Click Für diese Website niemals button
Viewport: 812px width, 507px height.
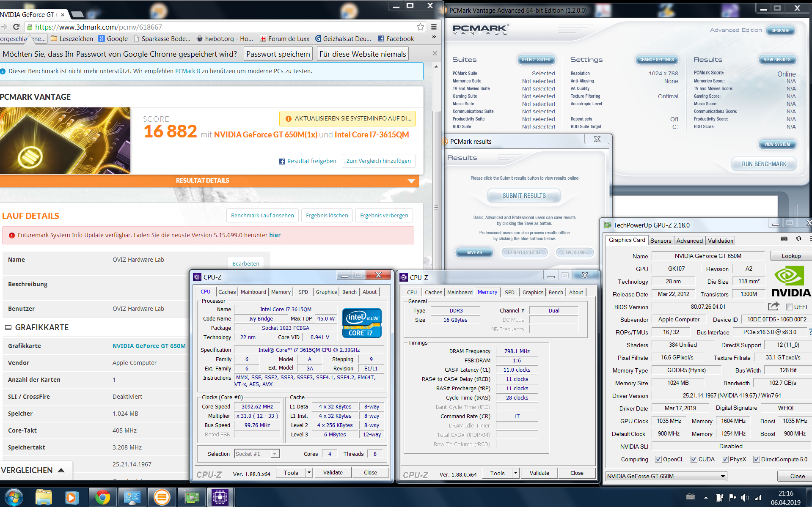click(x=363, y=54)
